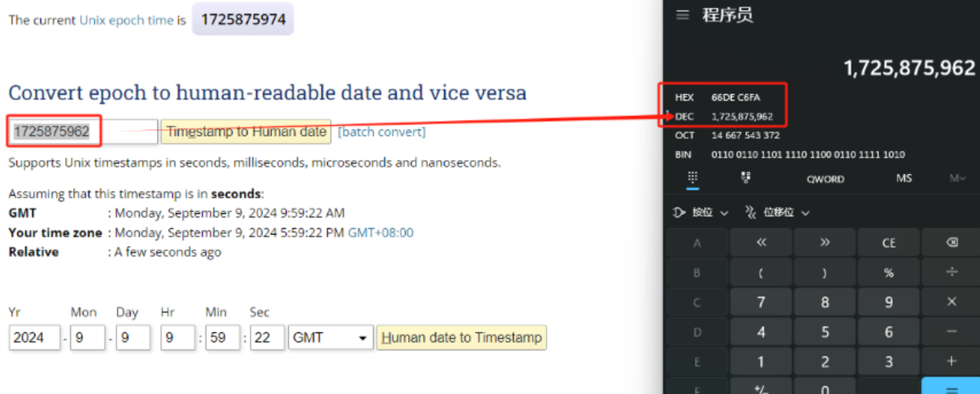The image size is (980, 394).
Task: Open the Unix epoch time link
Action: point(126,21)
